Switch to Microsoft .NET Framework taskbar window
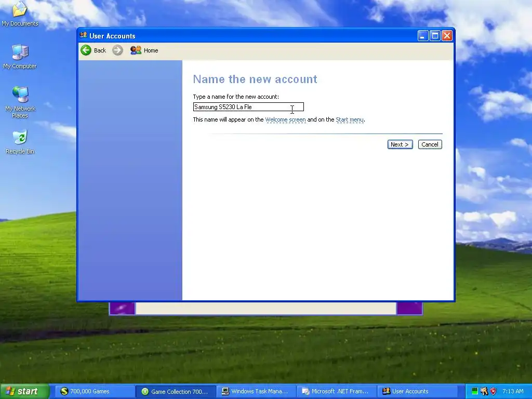This screenshot has height=399, width=532. click(x=337, y=391)
